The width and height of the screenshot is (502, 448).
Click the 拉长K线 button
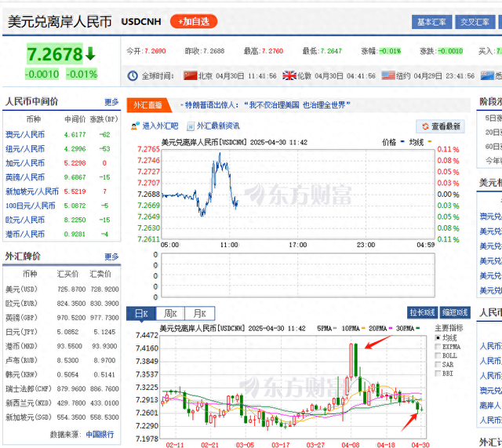423,312
